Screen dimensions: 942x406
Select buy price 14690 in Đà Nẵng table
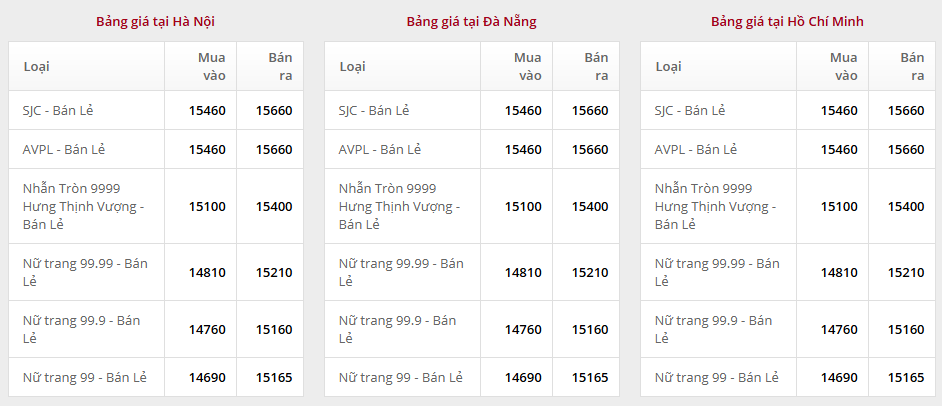tap(523, 377)
